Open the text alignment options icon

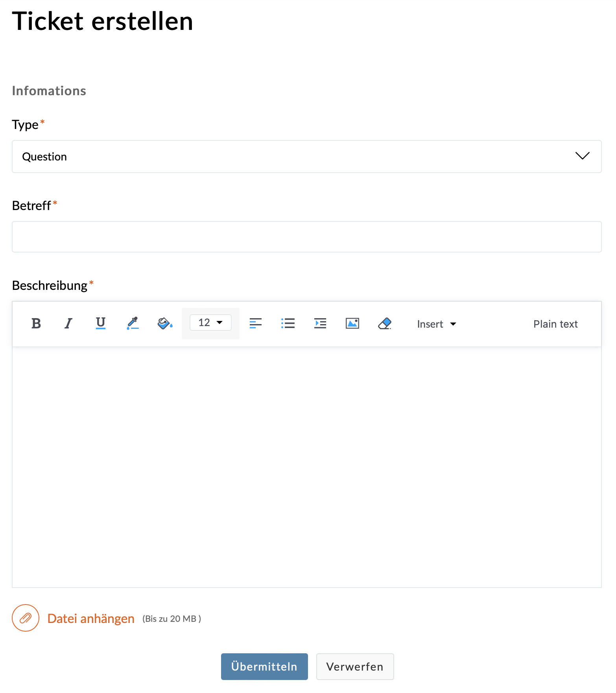click(x=256, y=324)
